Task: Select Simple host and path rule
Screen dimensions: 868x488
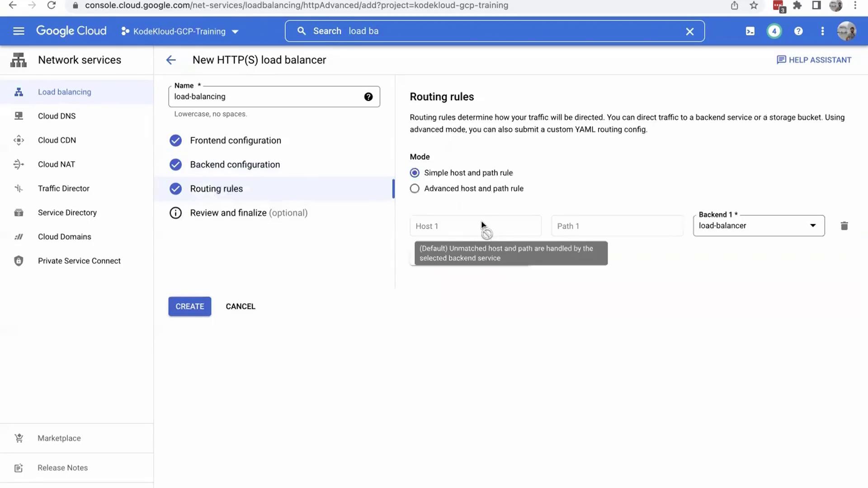Action: [415, 173]
